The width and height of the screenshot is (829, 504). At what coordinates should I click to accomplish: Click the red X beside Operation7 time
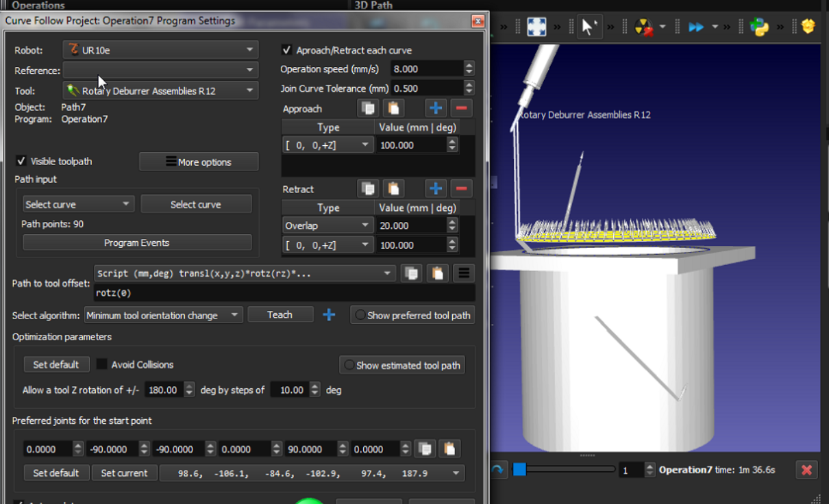806,470
